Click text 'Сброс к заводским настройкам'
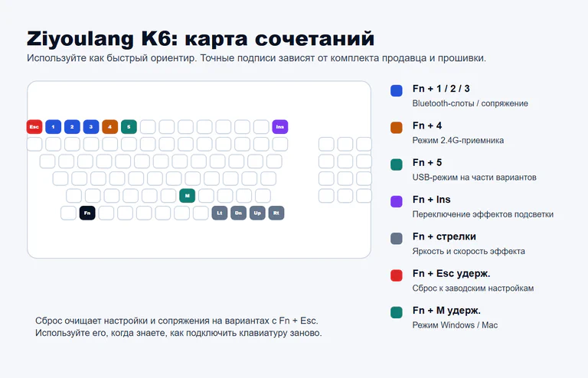The height and width of the screenshot is (378, 588). click(473, 288)
